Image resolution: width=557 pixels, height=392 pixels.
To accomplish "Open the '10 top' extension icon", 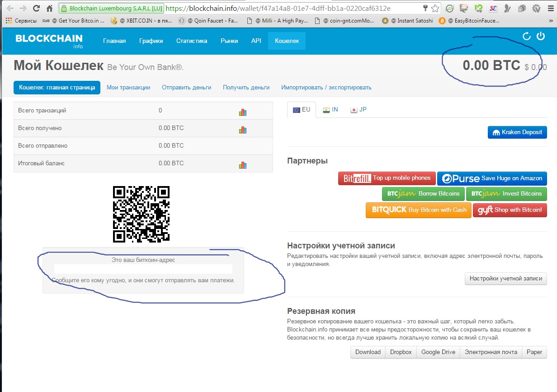I will pyautogui.click(x=479, y=8).
